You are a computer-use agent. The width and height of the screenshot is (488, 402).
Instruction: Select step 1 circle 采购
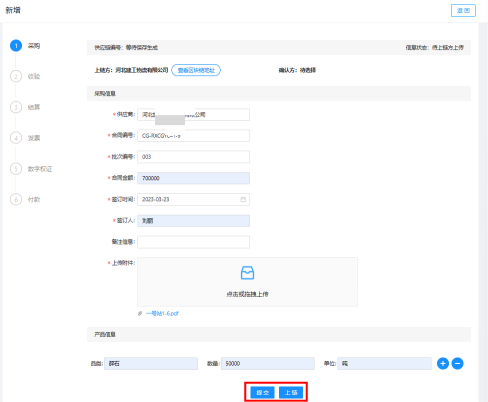[x=16, y=46]
